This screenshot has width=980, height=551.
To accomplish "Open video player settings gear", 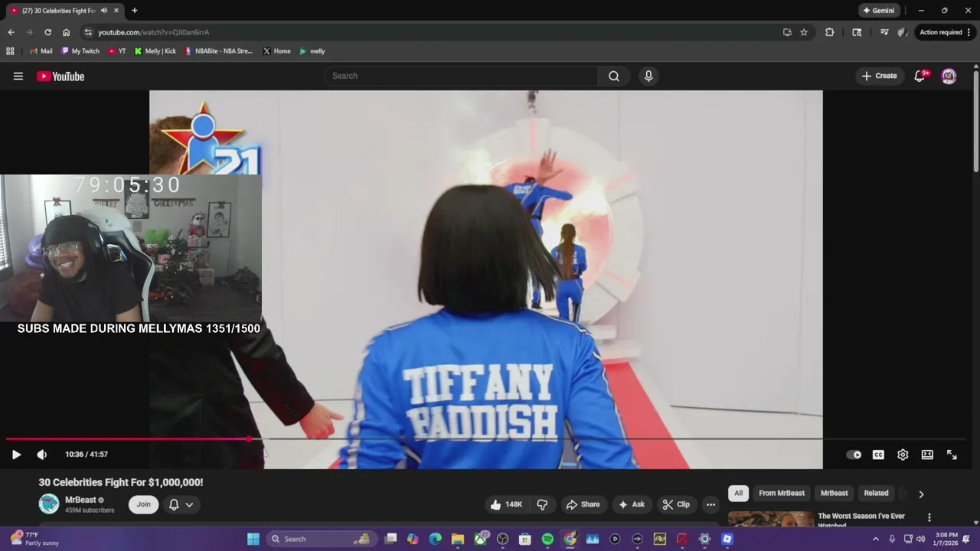I will tap(903, 455).
